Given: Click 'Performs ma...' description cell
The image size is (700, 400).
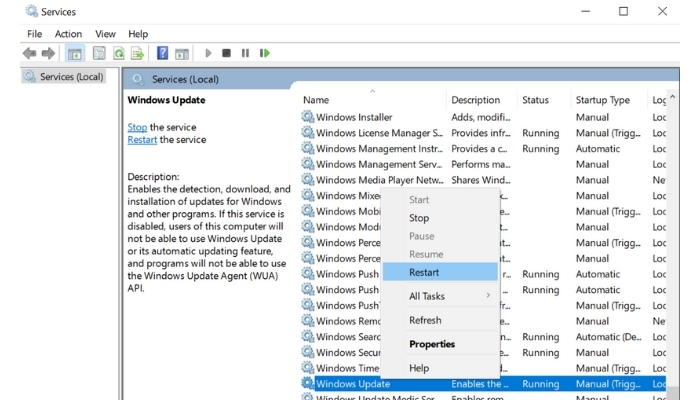Looking at the screenshot, I should point(481,164).
